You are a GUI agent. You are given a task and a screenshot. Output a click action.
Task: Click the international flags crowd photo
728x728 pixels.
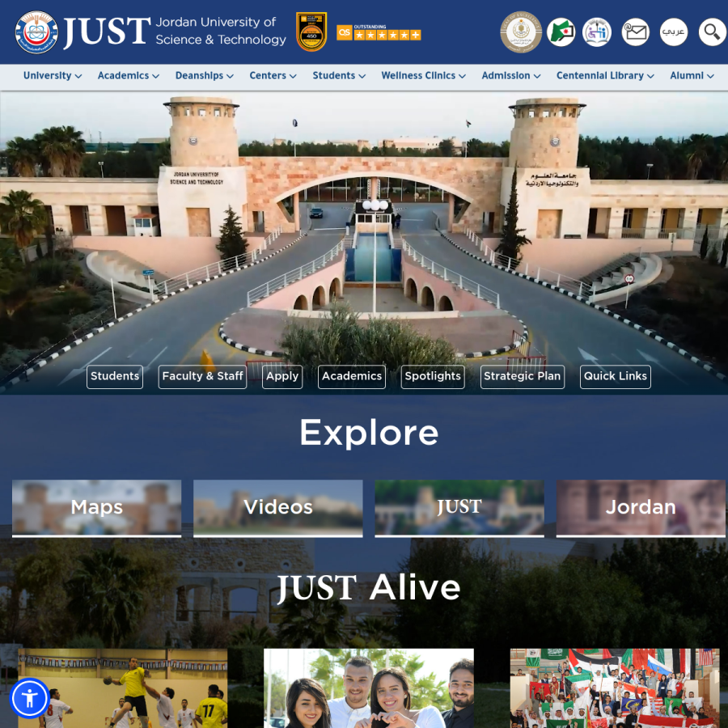pos(615,688)
